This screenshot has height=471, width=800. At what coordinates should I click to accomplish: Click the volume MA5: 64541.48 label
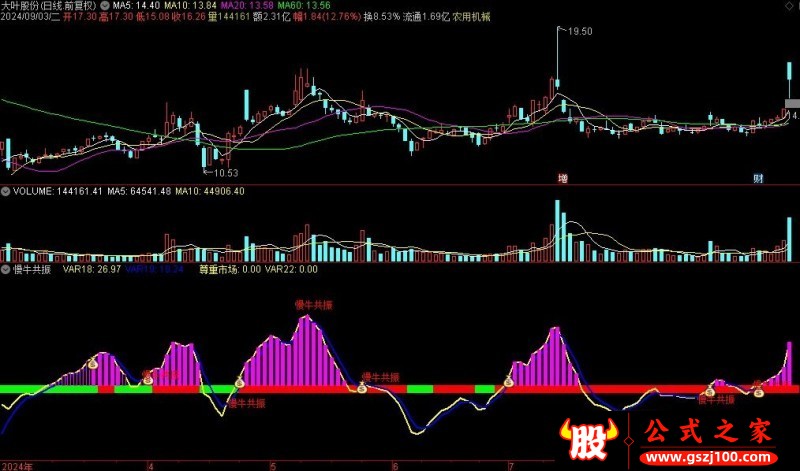[x=139, y=192]
